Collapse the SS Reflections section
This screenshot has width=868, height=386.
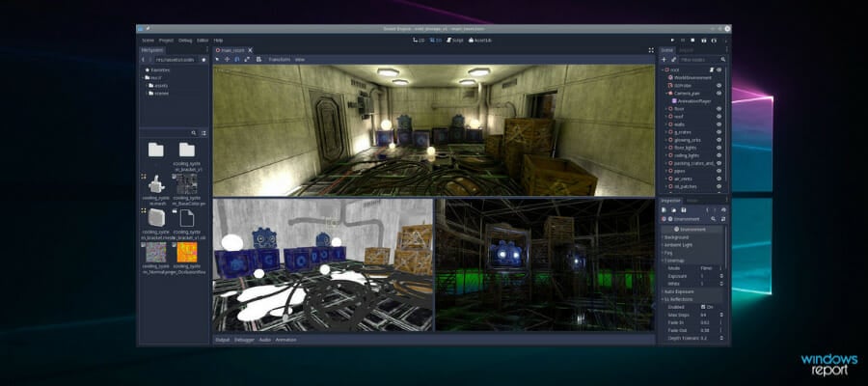pos(692,299)
